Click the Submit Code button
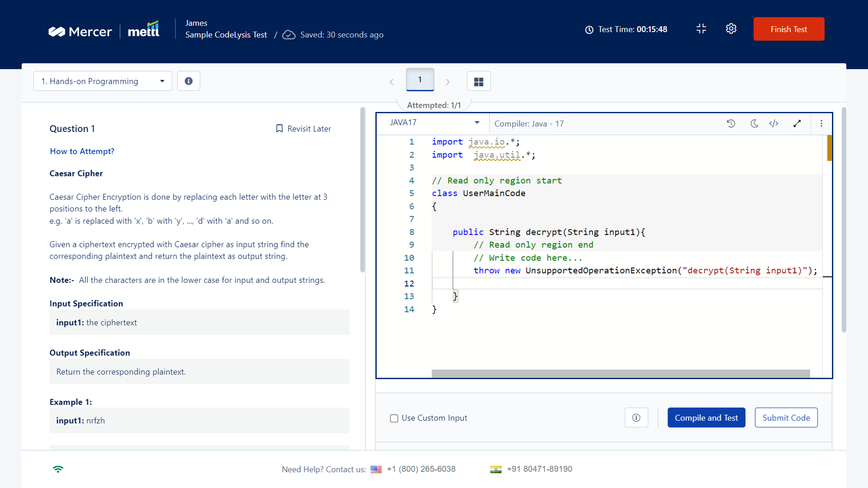 [x=786, y=418]
